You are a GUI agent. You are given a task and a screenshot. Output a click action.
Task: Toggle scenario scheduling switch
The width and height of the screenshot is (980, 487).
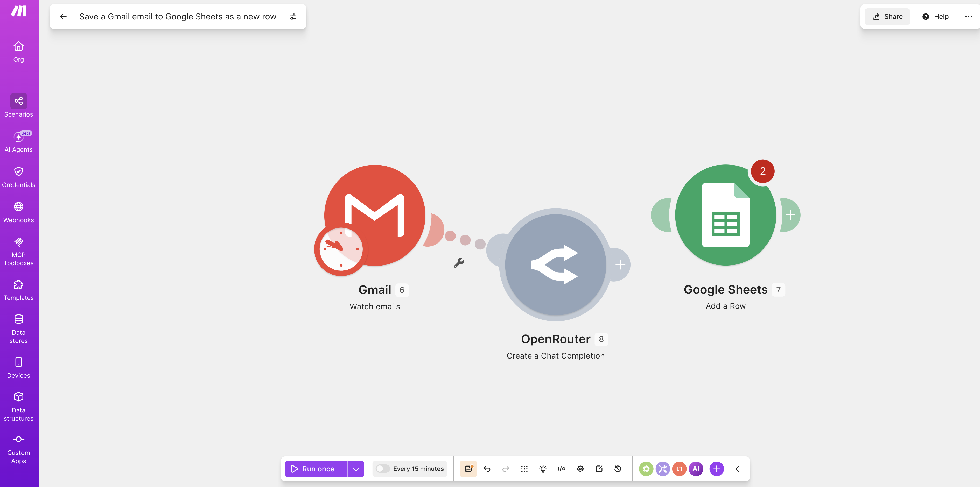point(382,469)
